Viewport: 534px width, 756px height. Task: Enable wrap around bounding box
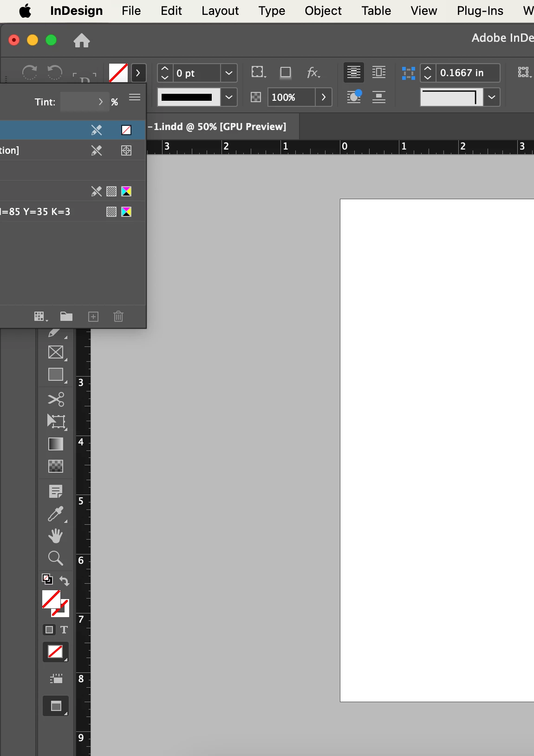click(379, 72)
